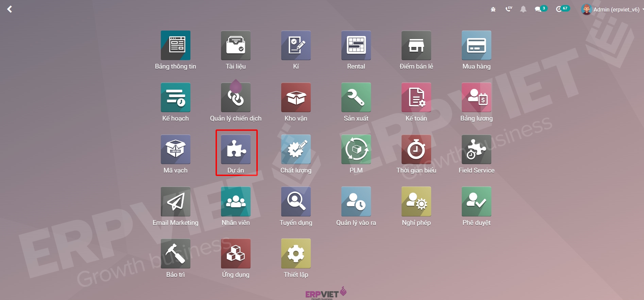Open the Kế toán accounting app
644x300 pixels.
coord(416,98)
